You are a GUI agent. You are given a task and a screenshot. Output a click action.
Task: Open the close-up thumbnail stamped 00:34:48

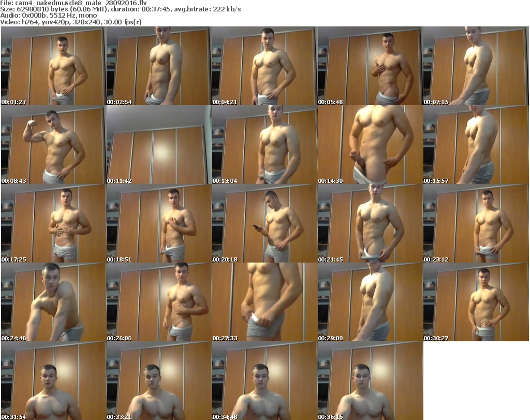[264, 381]
